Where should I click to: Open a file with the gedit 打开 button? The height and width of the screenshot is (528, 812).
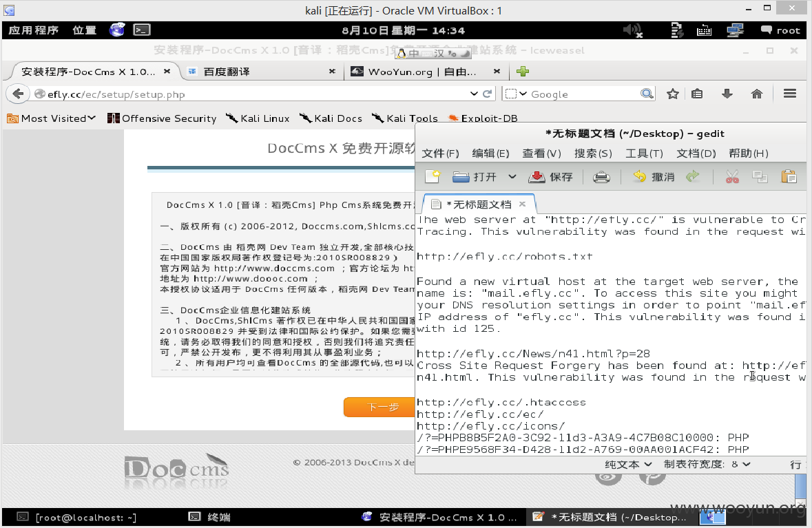tap(475, 177)
